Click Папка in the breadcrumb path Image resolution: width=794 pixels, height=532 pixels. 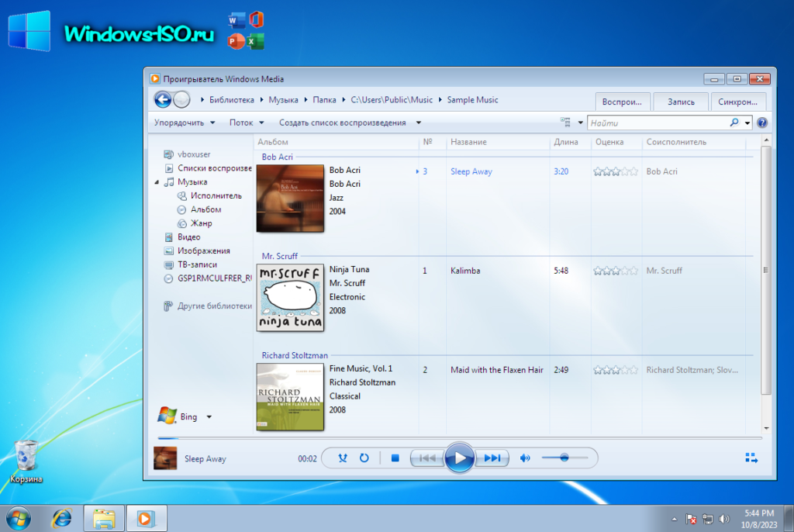(x=324, y=100)
